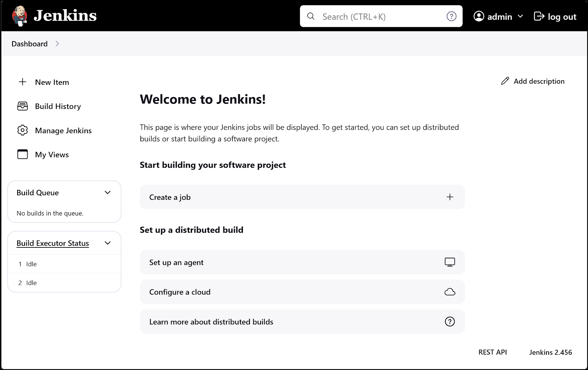
Task: Click the pencil icon beside Add description
Action: coord(505,81)
